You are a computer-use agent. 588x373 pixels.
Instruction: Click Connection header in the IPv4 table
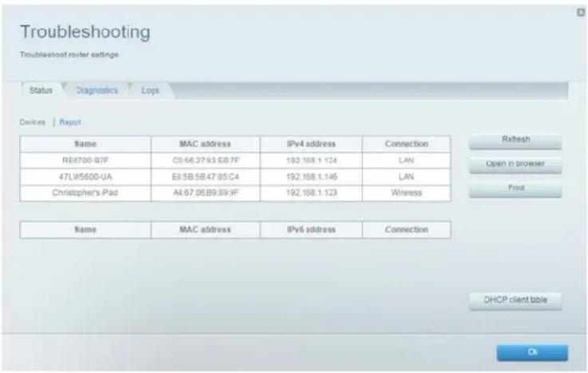(x=407, y=144)
